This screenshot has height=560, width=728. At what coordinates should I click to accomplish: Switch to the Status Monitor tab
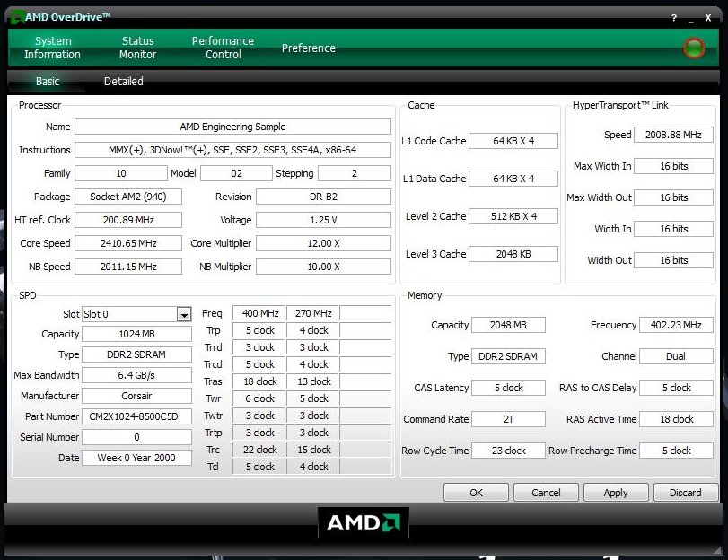click(x=137, y=48)
